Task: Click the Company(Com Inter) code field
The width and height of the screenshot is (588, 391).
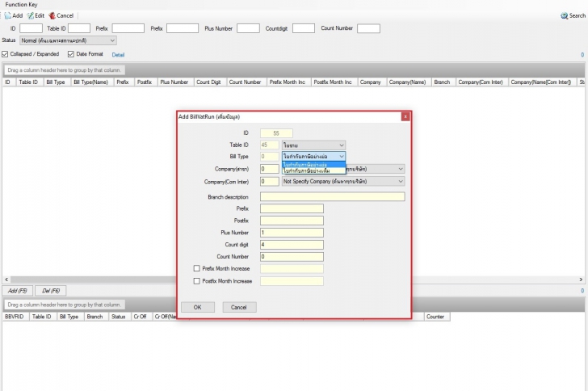Action: pyautogui.click(x=270, y=181)
